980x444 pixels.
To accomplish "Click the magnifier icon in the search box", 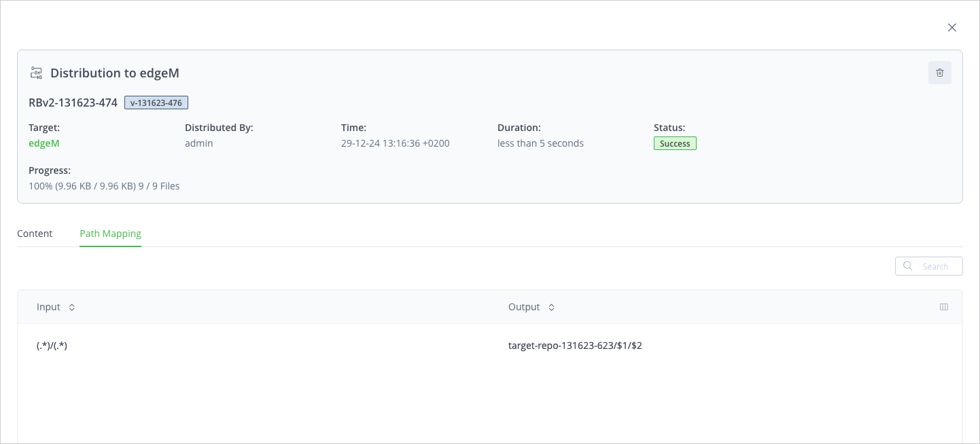I will coord(908,266).
